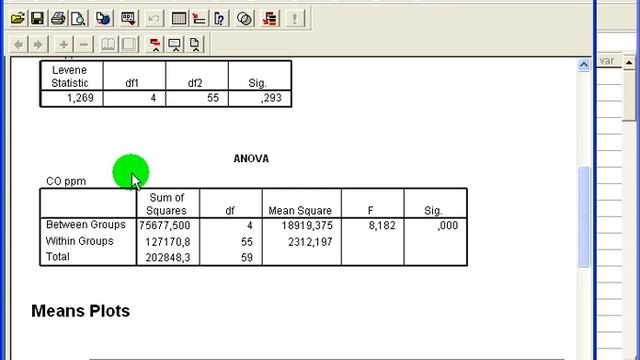
Task: Click the 'df1' column header
Action: [132, 83]
